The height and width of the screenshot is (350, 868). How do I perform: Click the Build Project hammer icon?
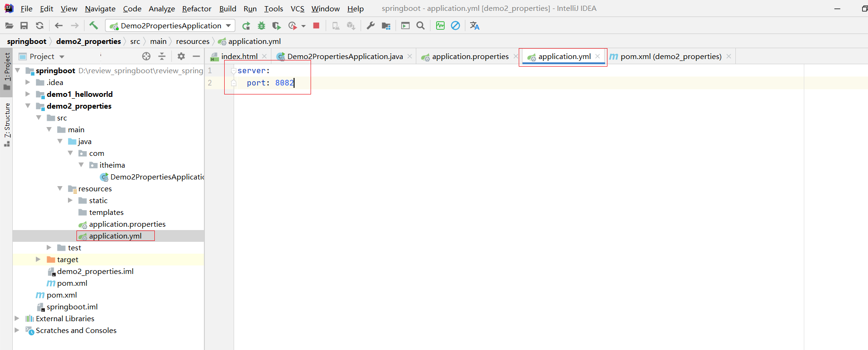click(x=93, y=26)
